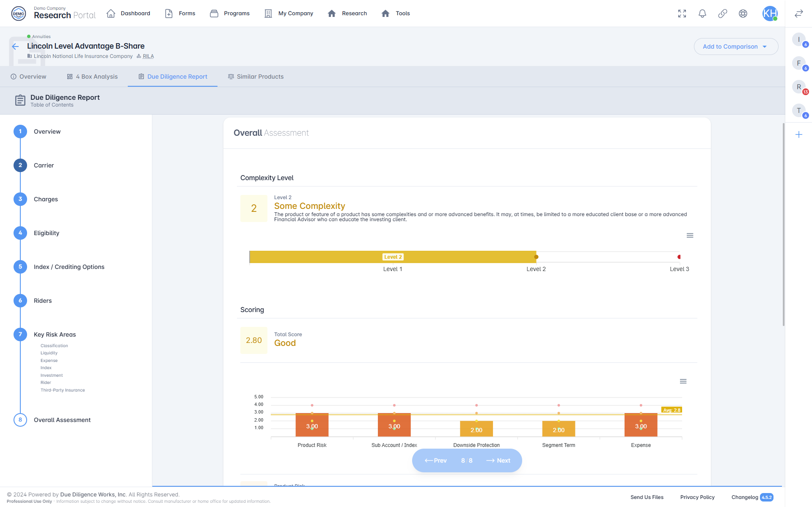
Task: Click the Overview tab
Action: [28, 77]
